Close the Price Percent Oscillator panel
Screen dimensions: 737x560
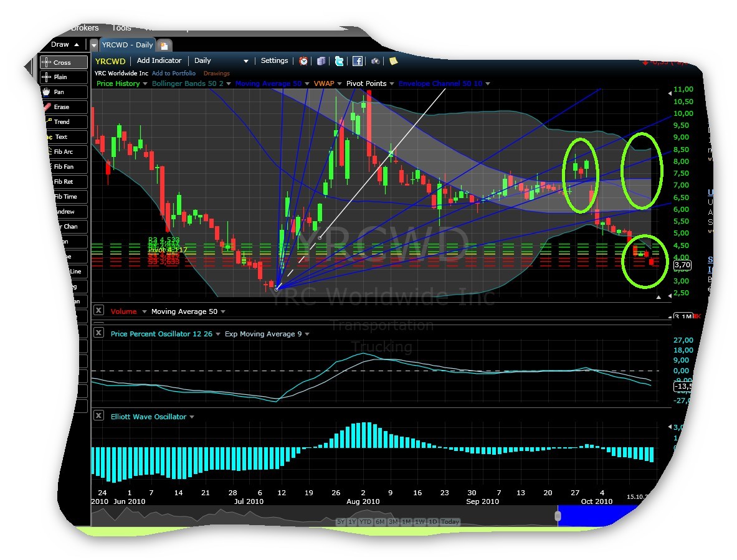[x=98, y=333]
